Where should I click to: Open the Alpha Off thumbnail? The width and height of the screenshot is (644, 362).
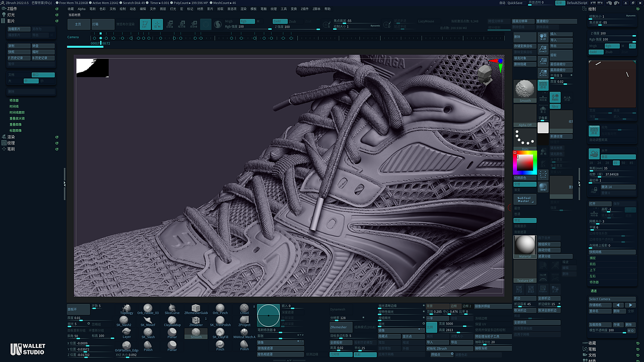(525, 115)
